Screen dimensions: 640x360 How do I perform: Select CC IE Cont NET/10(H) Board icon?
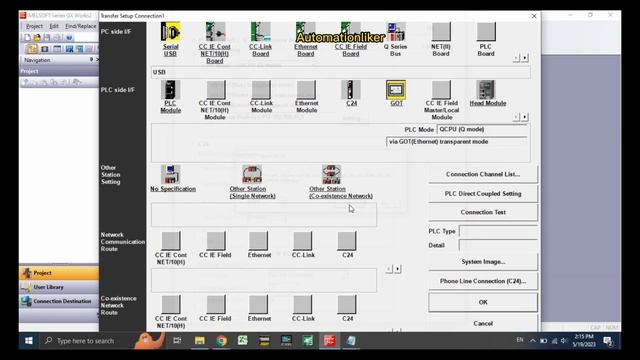pyautogui.click(x=215, y=32)
